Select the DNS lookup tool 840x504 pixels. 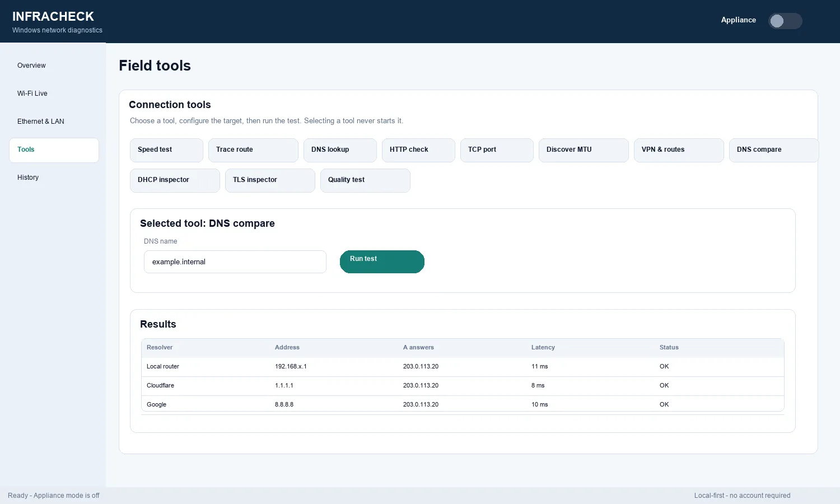[x=340, y=150]
